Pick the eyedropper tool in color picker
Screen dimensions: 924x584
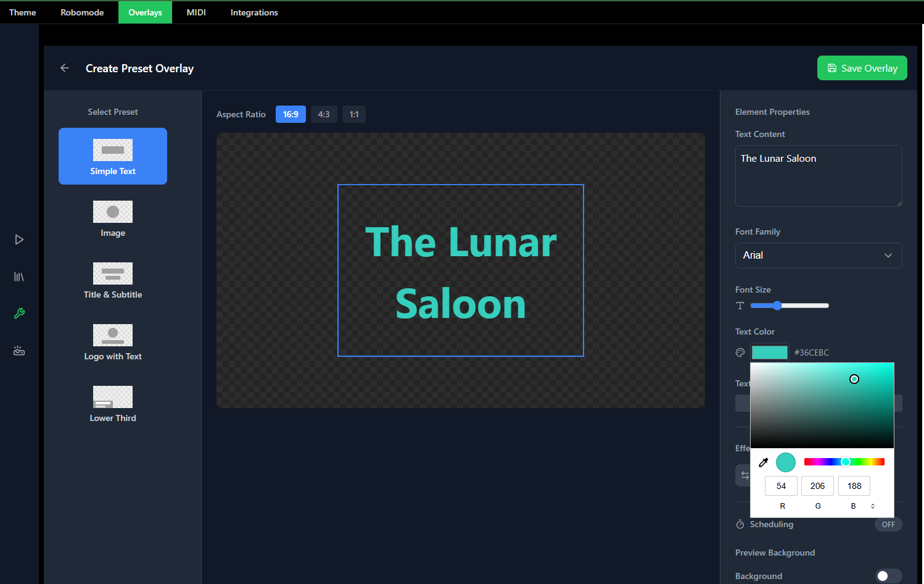pos(763,462)
